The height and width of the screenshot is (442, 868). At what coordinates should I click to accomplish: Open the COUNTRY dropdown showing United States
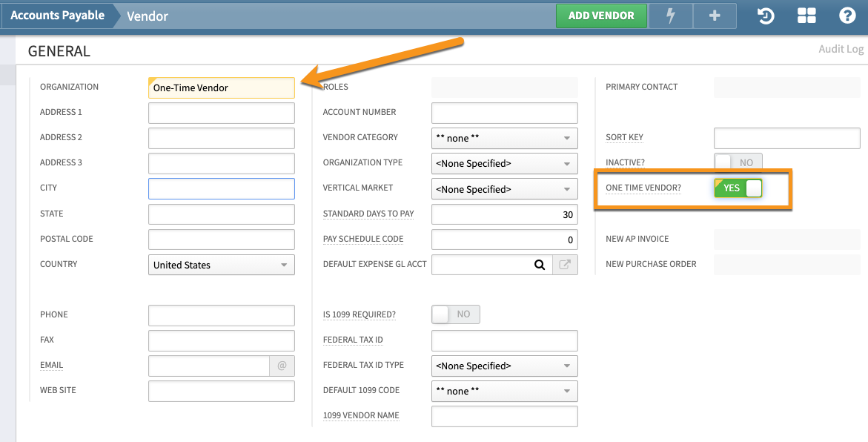coord(221,265)
